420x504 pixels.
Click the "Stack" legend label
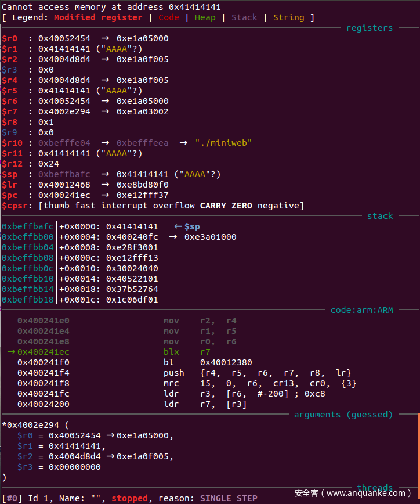click(x=244, y=17)
